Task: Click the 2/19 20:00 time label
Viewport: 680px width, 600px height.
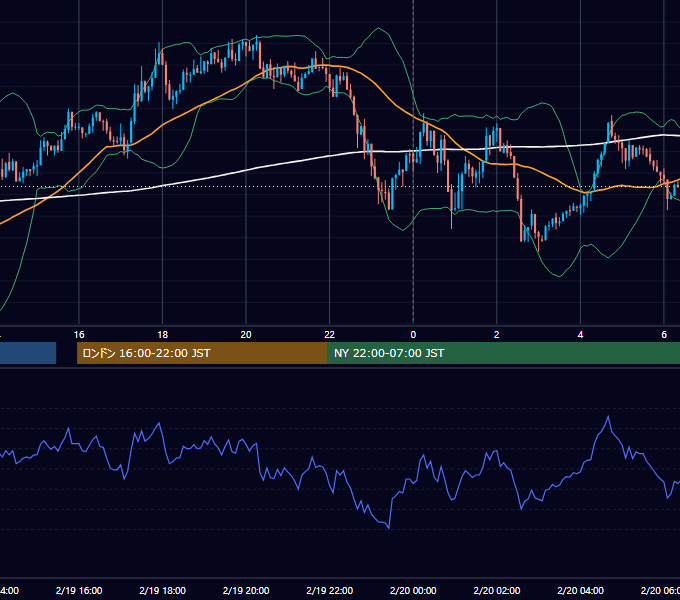Action: coord(246,590)
